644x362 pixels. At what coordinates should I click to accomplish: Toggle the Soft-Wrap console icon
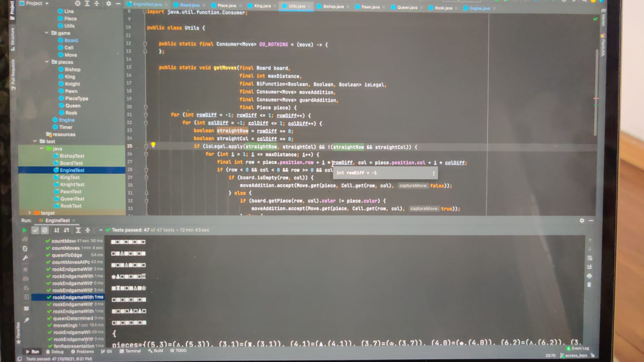pos(590,258)
